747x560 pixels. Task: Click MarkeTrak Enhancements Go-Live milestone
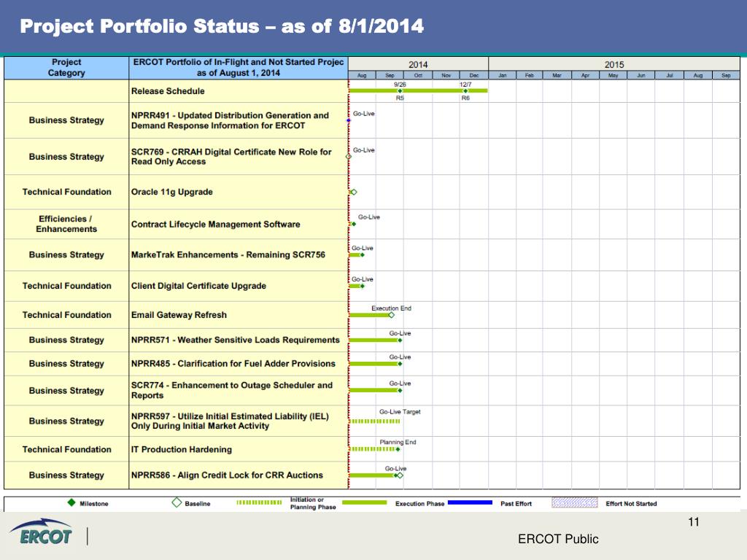(362, 254)
